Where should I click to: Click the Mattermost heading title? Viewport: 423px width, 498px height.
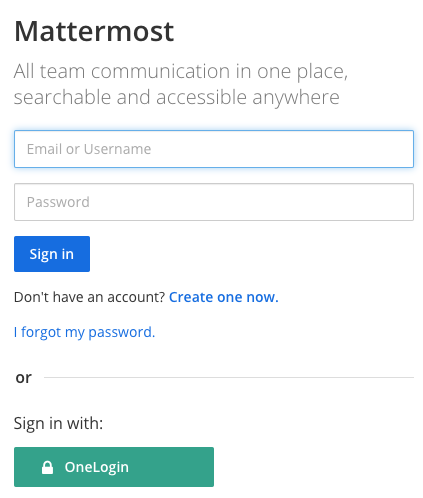pyautogui.click(x=94, y=31)
